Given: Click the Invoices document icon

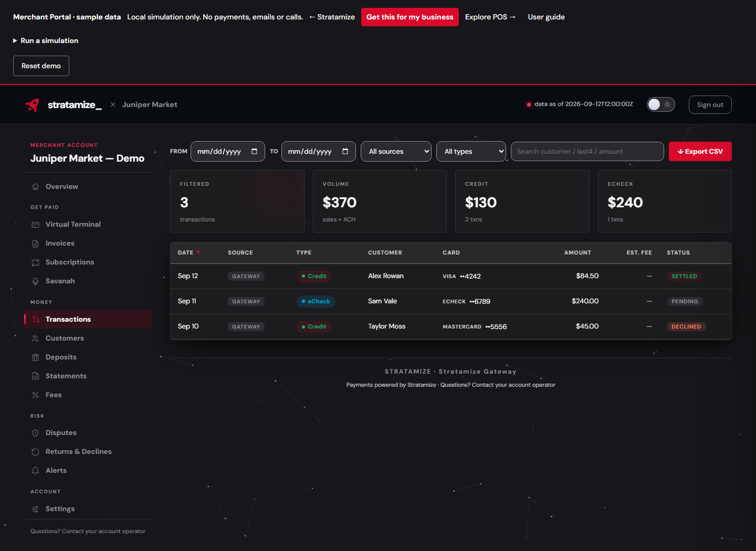Looking at the screenshot, I should tap(36, 243).
